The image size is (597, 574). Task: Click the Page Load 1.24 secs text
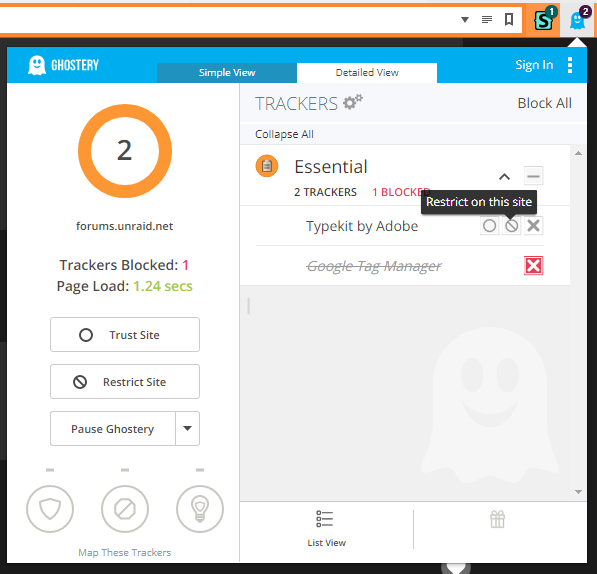(125, 286)
